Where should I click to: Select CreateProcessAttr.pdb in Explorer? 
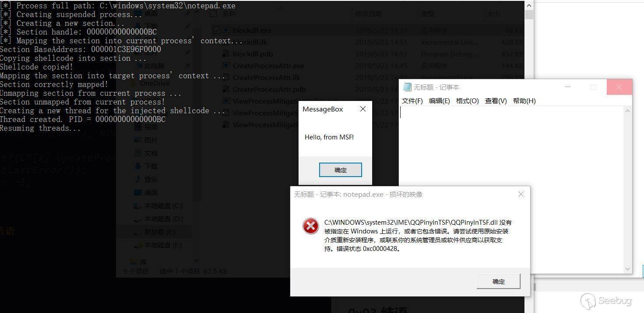(269, 90)
